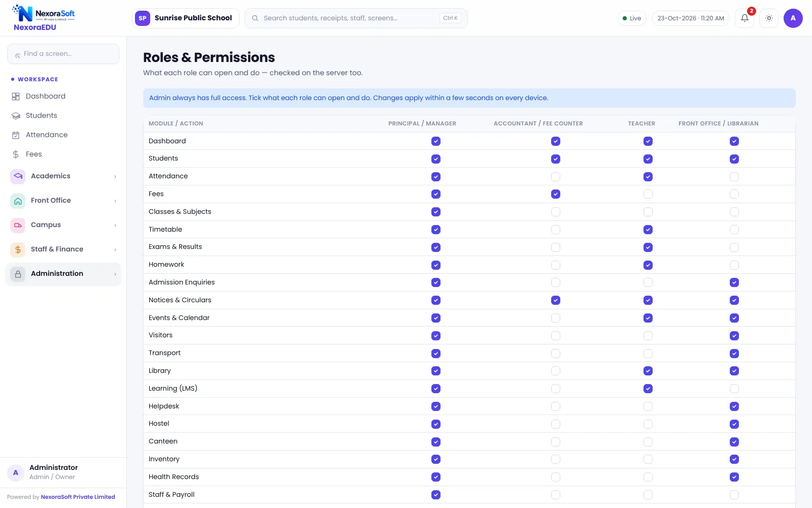Click the Ctrl K shortcut badge

point(450,18)
